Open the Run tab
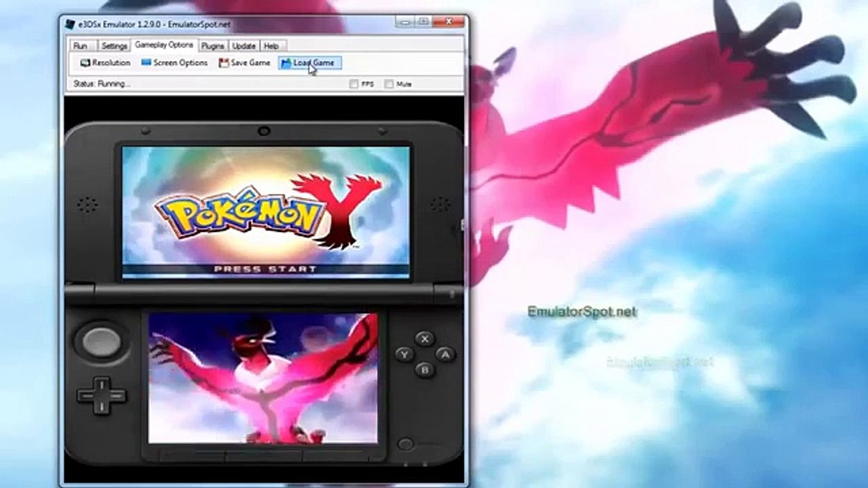This screenshot has width=868, height=488. (x=80, y=46)
